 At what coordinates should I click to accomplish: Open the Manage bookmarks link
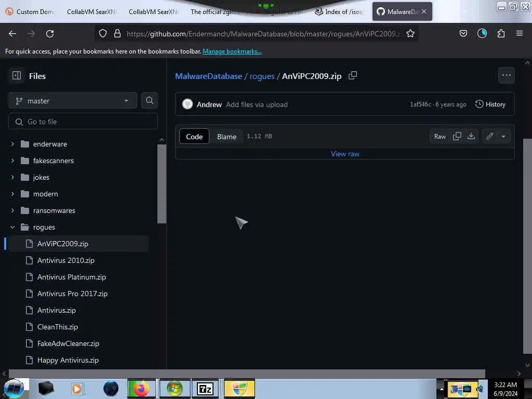coord(232,51)
